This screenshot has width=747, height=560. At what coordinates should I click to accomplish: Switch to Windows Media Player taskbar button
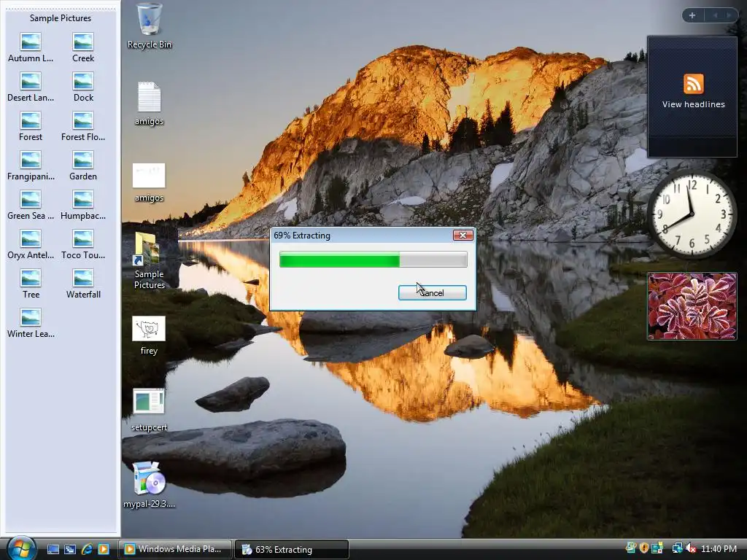175,549
